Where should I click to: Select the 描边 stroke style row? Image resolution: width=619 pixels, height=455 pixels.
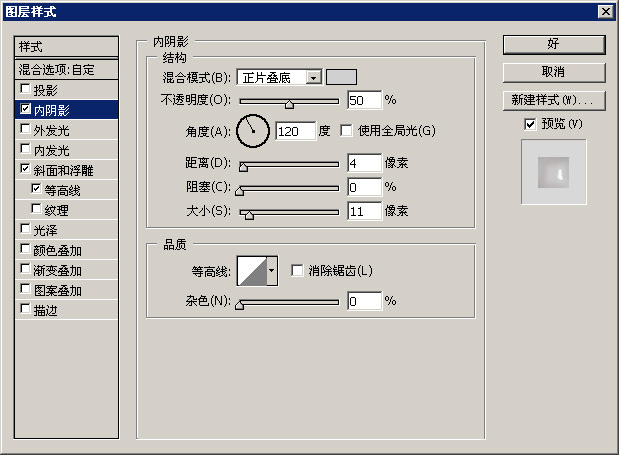pyautogui.click(x=66, y=310)
